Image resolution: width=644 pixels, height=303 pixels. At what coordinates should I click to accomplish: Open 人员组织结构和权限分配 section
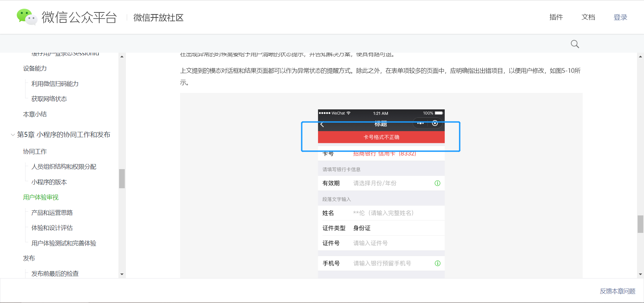click(64, 167)
